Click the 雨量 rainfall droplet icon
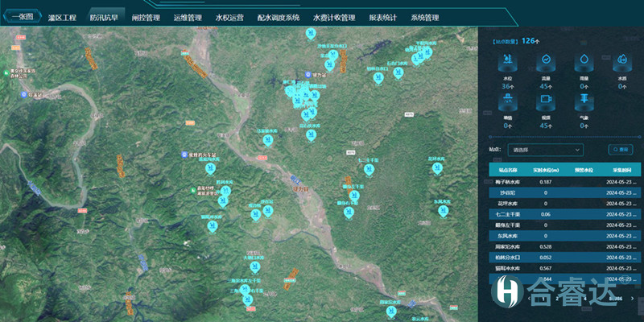Viewport: 644px width, 322px height. point(584,61)
